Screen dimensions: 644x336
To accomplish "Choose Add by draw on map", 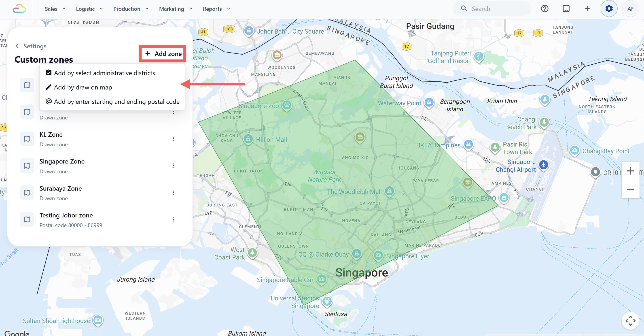I will [112, 87].
